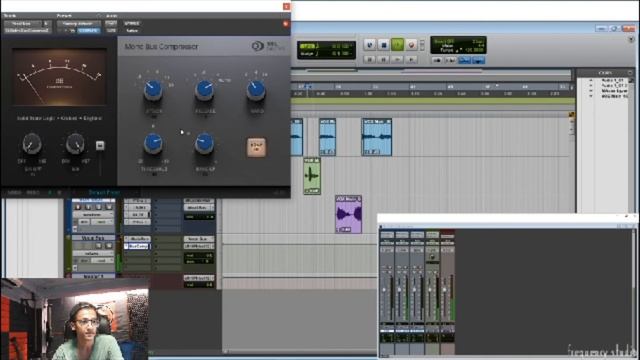The width and height of the screenshot is (640, 360).
Task: Open the plug-in insert selector below track name
Action: coord(28,31)
